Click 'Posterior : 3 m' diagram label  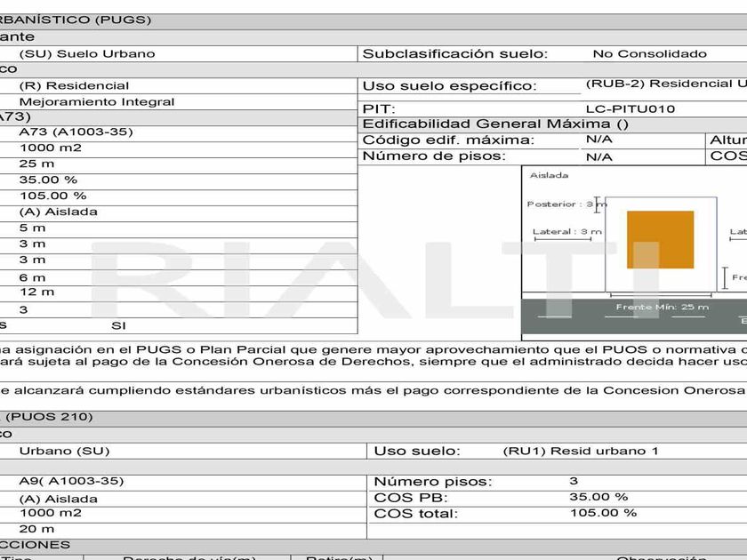567,204
